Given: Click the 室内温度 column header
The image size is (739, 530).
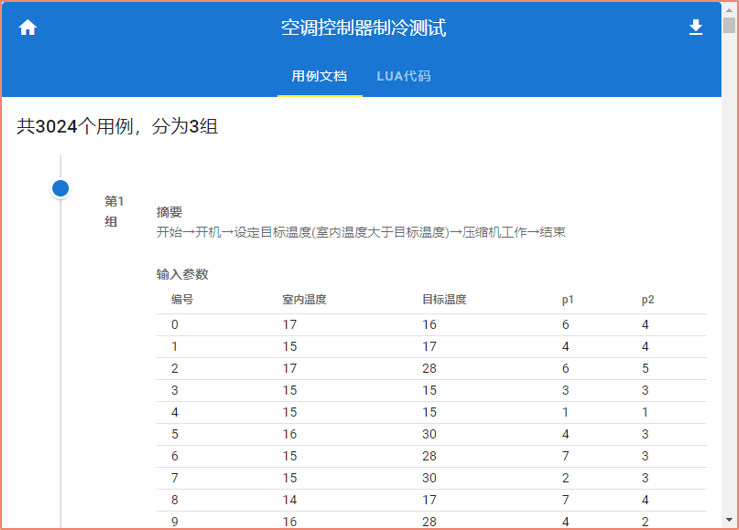Looking at the screenshot, I should pos(304,300).
